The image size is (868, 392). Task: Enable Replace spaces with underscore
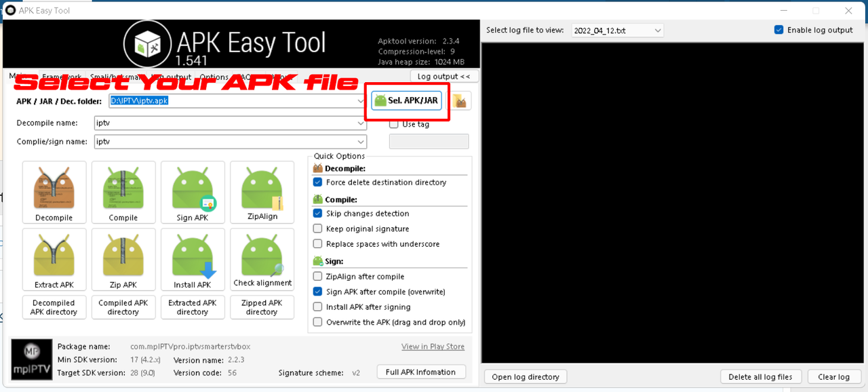(317, 244)
